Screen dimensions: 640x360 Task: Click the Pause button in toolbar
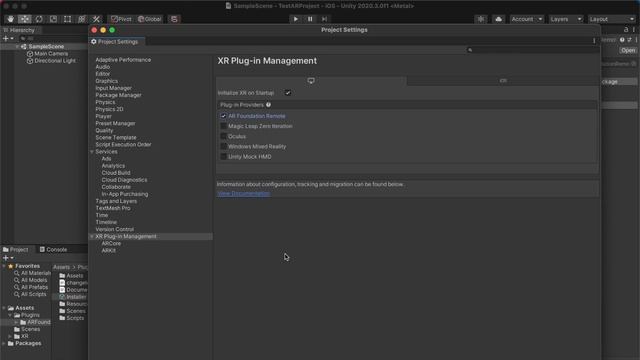(310, 19)
